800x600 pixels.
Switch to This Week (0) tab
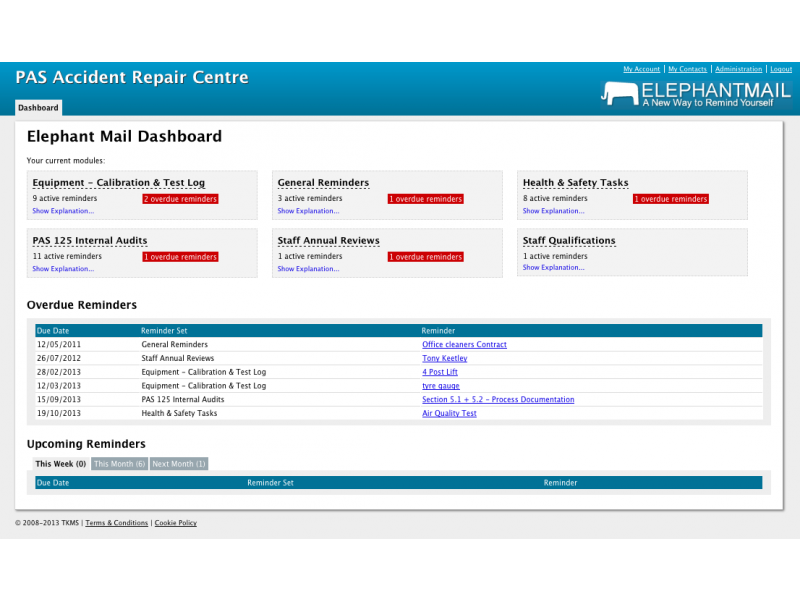click(60, 464)
